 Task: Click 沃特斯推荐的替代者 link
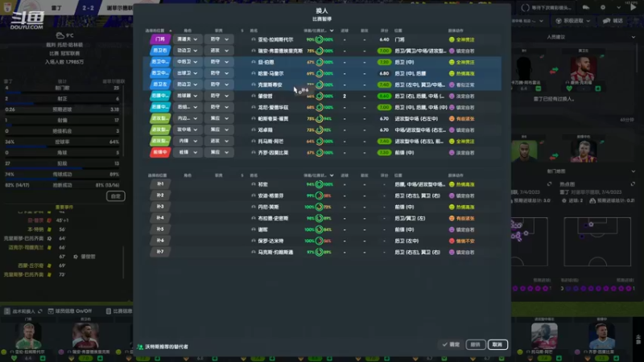[x=167, y=347]
